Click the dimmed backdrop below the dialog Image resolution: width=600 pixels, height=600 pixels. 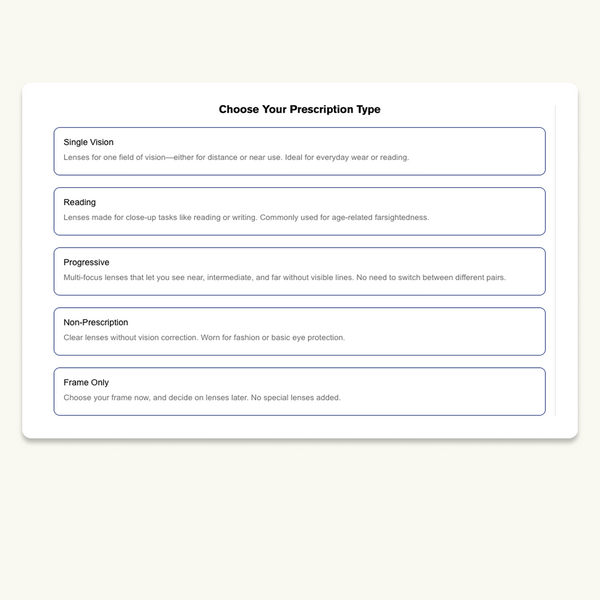tap(300, 520)
